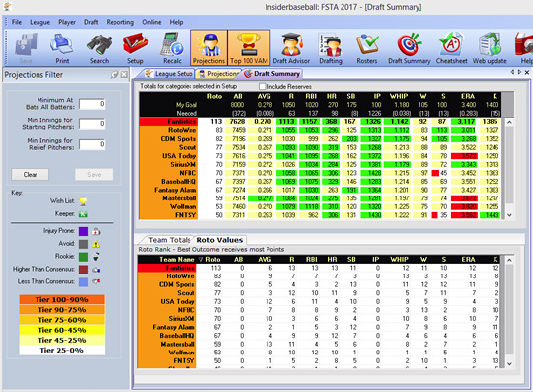Open the Drafting toolbar icon
This screenshot has height=392, width=533.
331,47
